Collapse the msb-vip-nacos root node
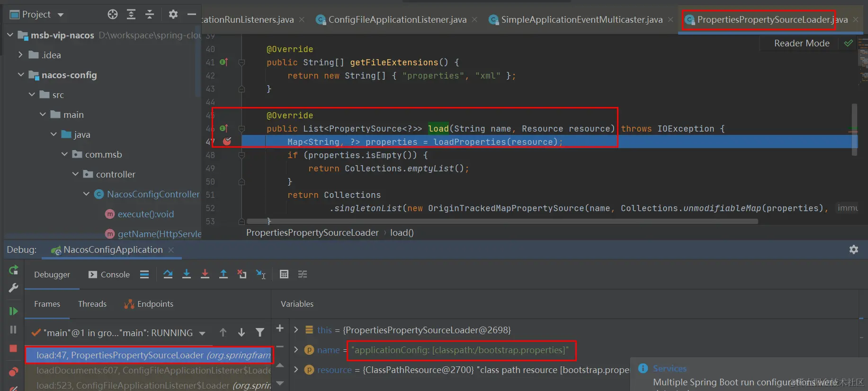Viewport: 868px width, 391px height. coord(10,35)
